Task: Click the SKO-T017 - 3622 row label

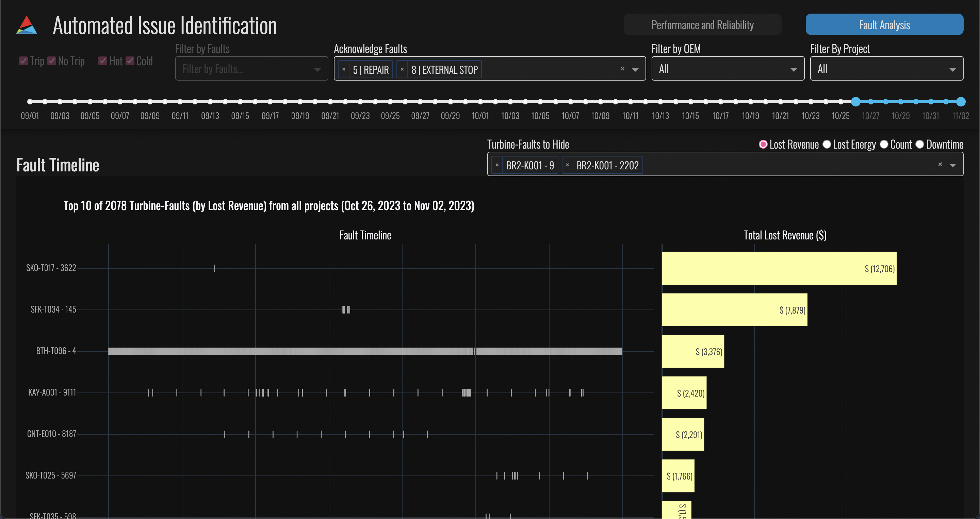Action: pyautogui.click(x=51, y=268)
